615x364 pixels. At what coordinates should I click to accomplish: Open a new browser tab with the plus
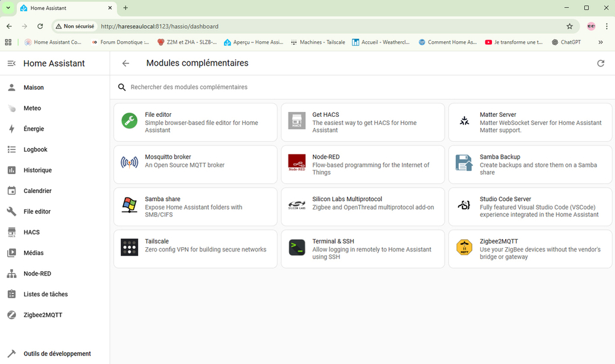(125, 8)
